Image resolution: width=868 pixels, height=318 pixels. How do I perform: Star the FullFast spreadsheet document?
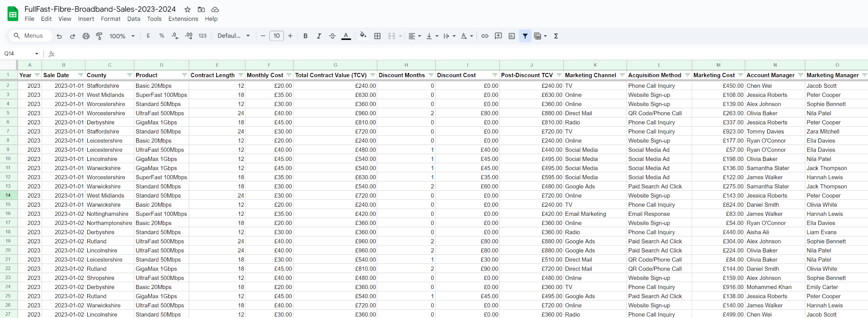[188, 9]
